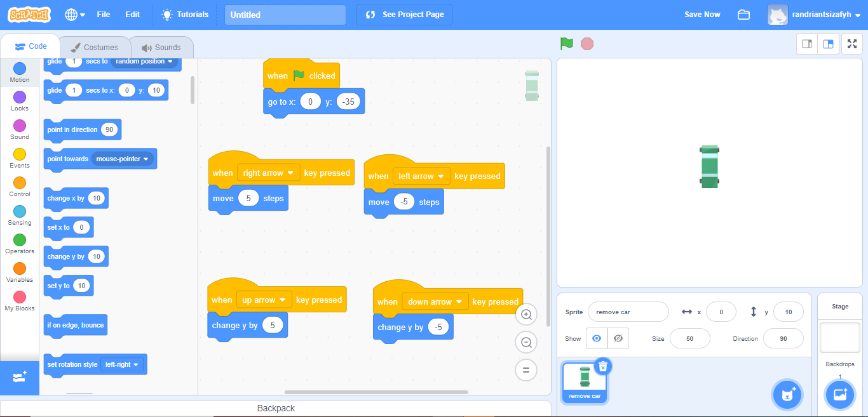Select the Events block category
The height and width of the screenshot is (417, 868).
(x=20, y=159)
